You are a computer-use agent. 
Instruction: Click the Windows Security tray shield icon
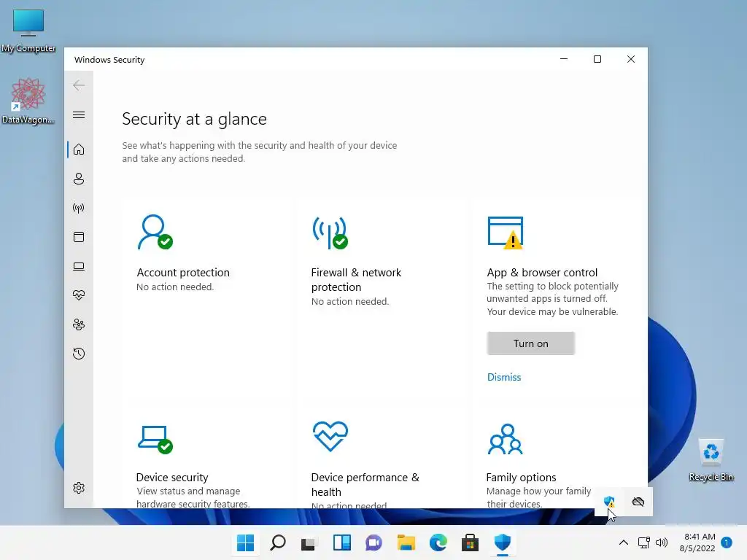click(609, 502)
